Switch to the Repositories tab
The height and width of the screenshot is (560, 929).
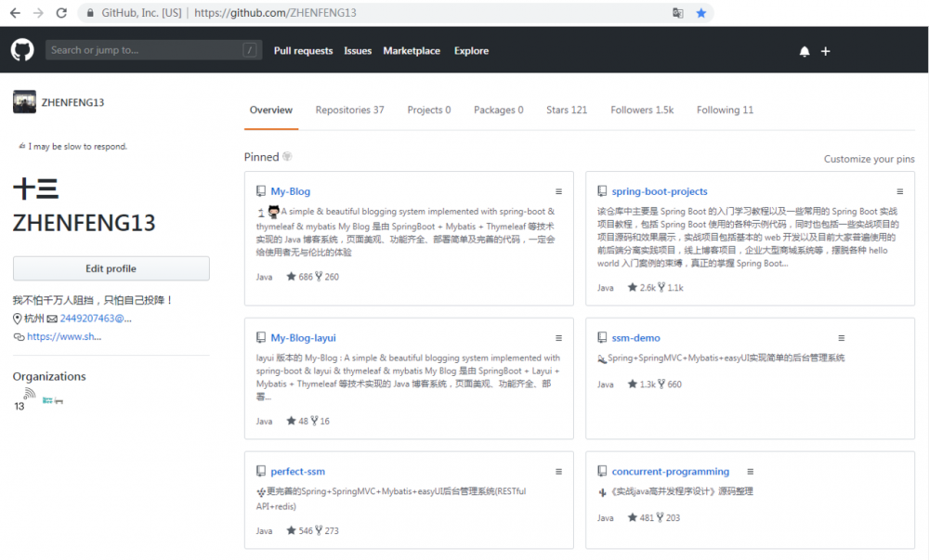349,110
